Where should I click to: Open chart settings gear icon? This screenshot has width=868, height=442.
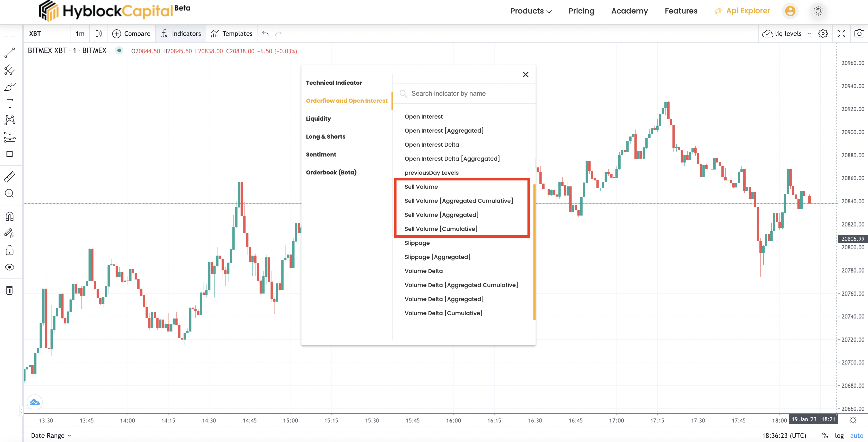tap(823, 34)
